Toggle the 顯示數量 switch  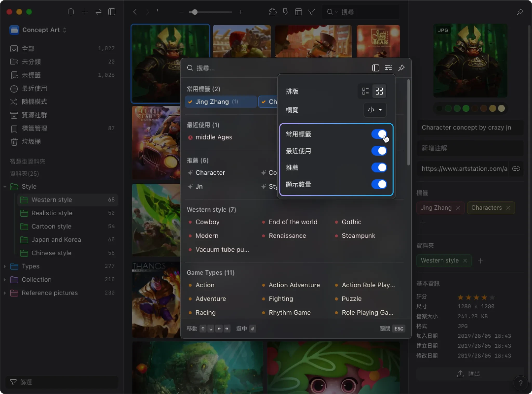(379, 184)
